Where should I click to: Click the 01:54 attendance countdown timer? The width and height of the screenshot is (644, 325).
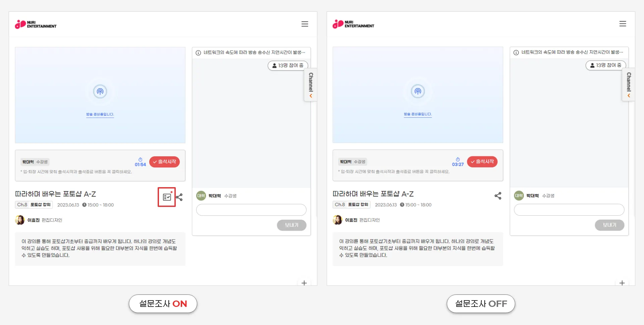pos(140,162)
